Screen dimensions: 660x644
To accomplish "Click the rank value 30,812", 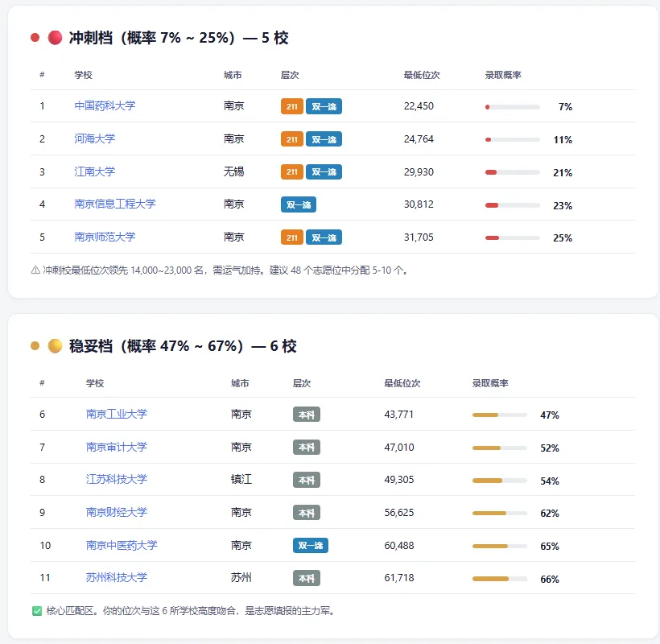I will tap(419, 204).
